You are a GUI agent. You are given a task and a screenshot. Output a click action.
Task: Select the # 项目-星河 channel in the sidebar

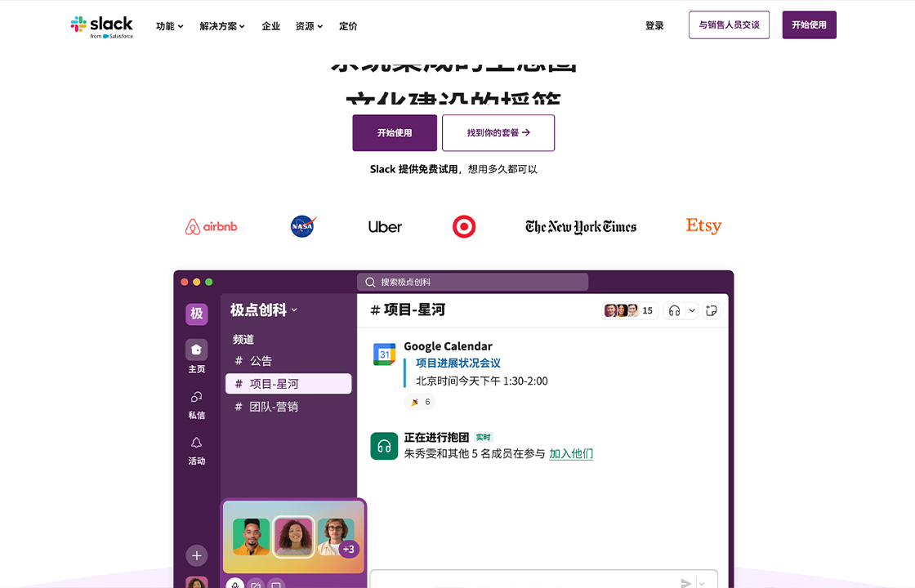288,384
